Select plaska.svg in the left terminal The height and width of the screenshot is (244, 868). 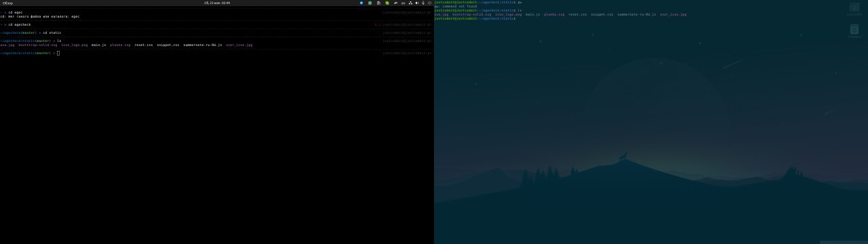click(x=120, y=45)
